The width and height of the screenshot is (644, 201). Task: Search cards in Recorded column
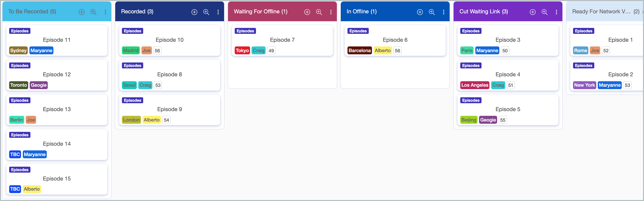pyautogui.click(x=206, y=12)
